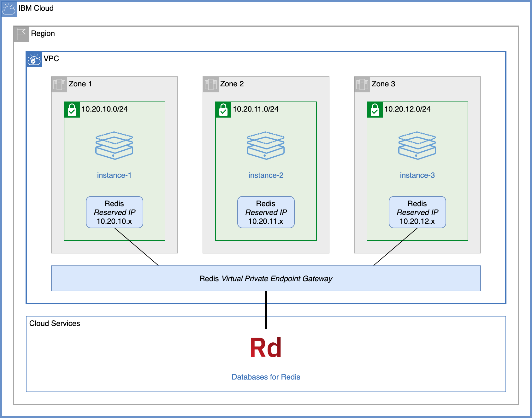Click the instance-1 label
This screenshot has width=532, height=418.
pyautogui.click(x=114, y=175)
